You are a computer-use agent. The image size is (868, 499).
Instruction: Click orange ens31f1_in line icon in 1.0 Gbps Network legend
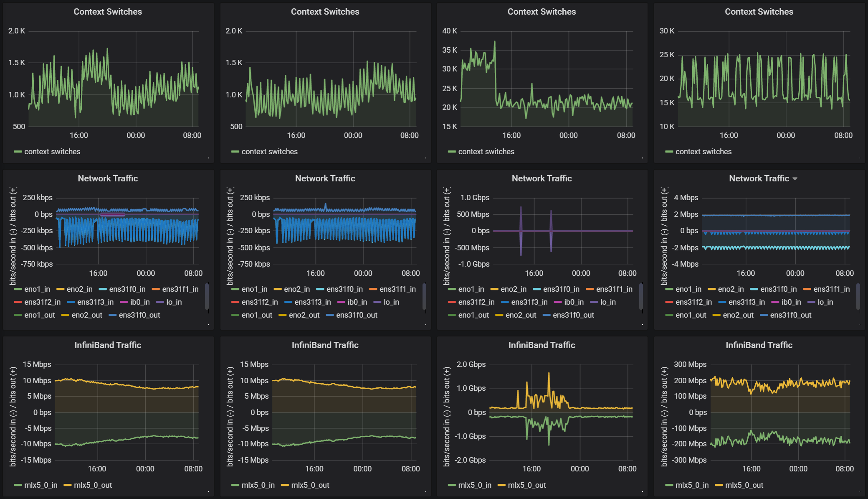tap(590, 289)
